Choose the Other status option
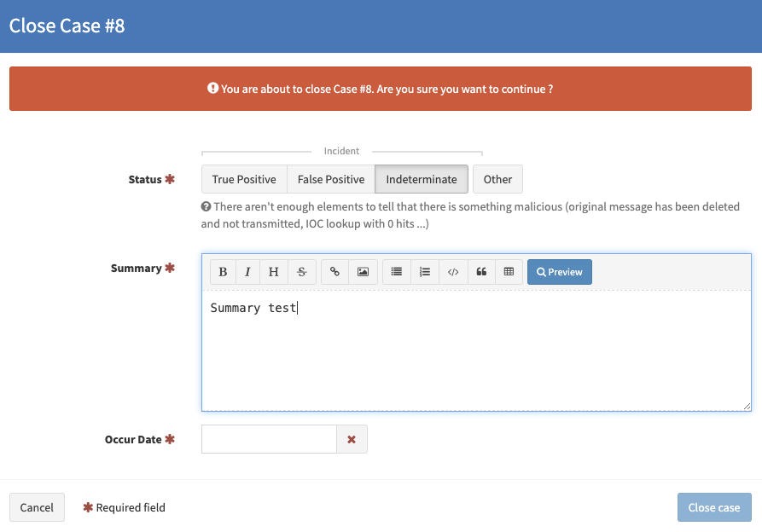The width and height of the screenshot is (762, 532). pyautogui.click(x=497, y=179)
